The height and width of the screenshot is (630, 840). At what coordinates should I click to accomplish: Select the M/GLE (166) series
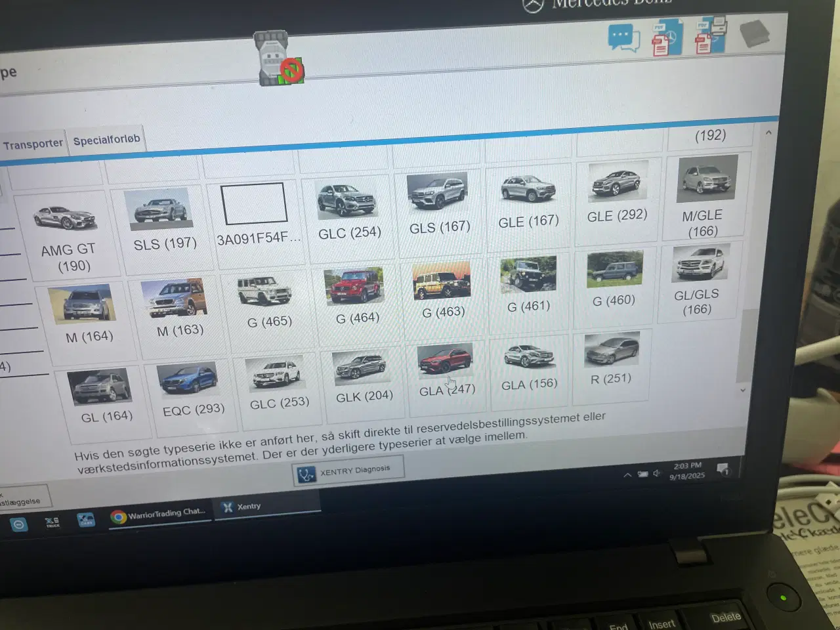pyautogui.click(x=705, y=195)
